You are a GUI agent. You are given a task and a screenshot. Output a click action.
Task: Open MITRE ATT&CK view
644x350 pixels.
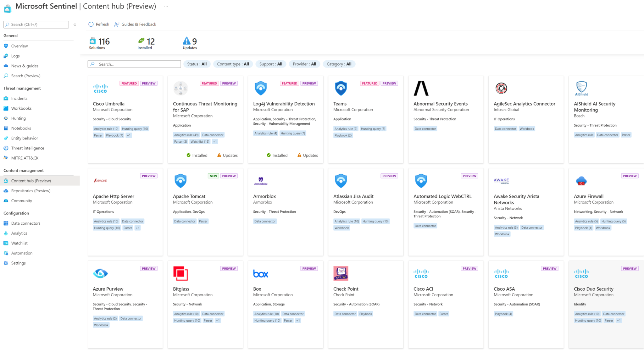(x=25, y=158)
